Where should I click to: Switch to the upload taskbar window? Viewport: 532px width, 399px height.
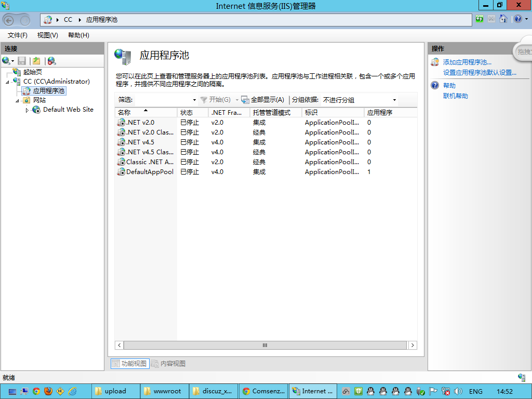coord(116,391)
